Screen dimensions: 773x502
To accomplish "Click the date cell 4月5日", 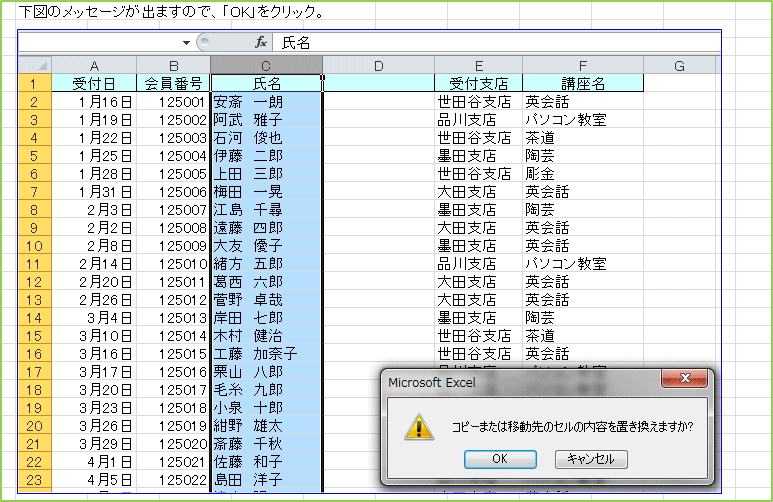I will [x=94, y=480].
